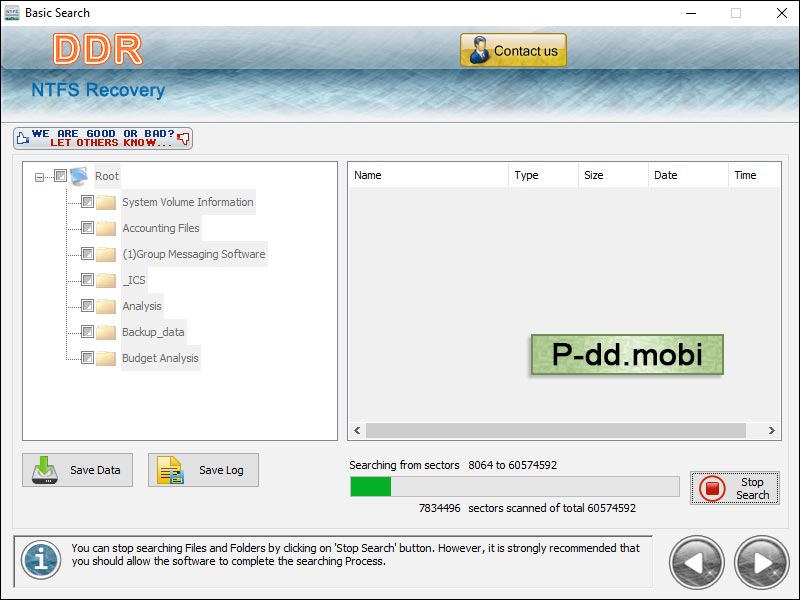The width and height of the screenshot is (800, 600).
Task: Click the Budget Analysis folder icon
Action: pyautogui.click(x=106, y=358)
